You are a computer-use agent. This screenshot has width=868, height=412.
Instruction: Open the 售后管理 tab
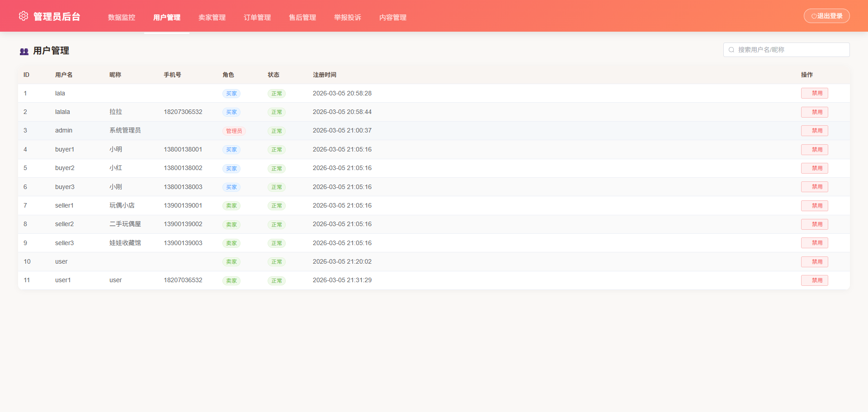point(302,17)
